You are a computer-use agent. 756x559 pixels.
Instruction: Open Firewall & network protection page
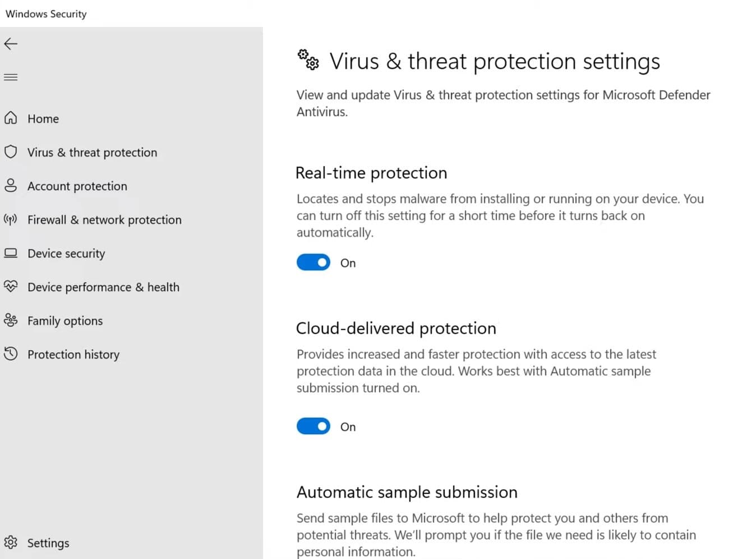coord(104,220)
